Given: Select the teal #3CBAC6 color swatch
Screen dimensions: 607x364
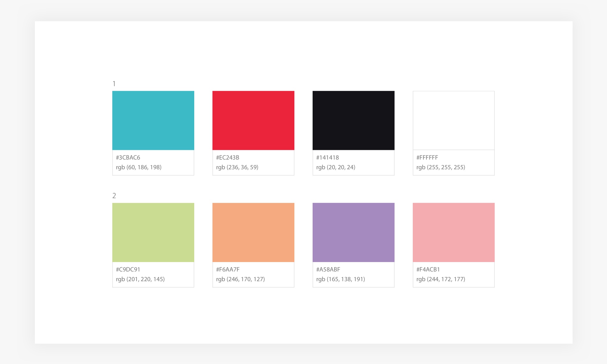Looking at the screenshot, I should click(153, 120).
